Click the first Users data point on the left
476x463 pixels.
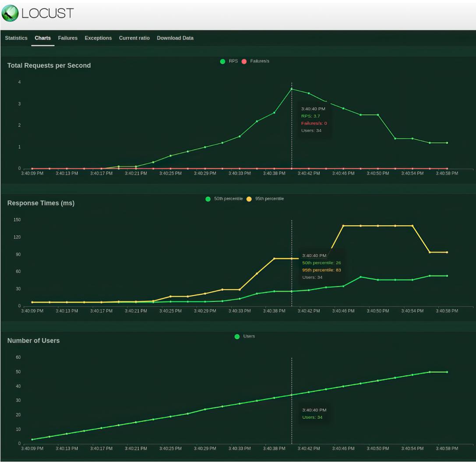coord(32,439)
